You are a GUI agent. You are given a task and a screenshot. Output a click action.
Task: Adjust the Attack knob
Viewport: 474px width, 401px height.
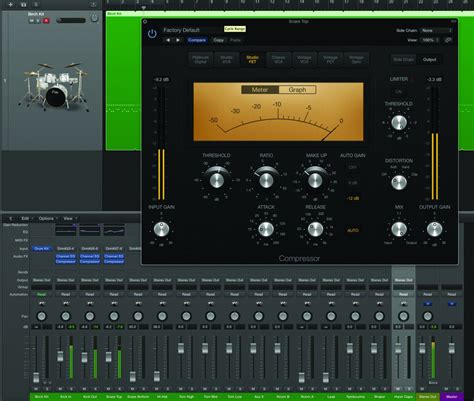(x=266, y=229)
